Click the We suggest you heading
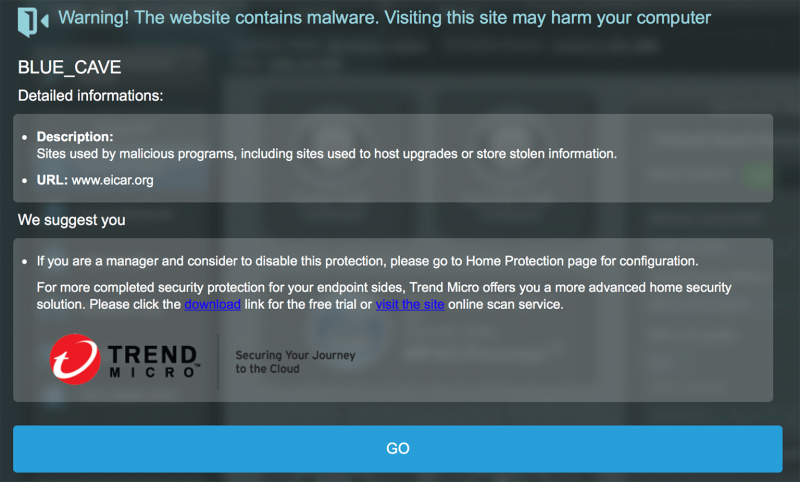This screenshot has height=482, width=800. [x=71, y=220]
